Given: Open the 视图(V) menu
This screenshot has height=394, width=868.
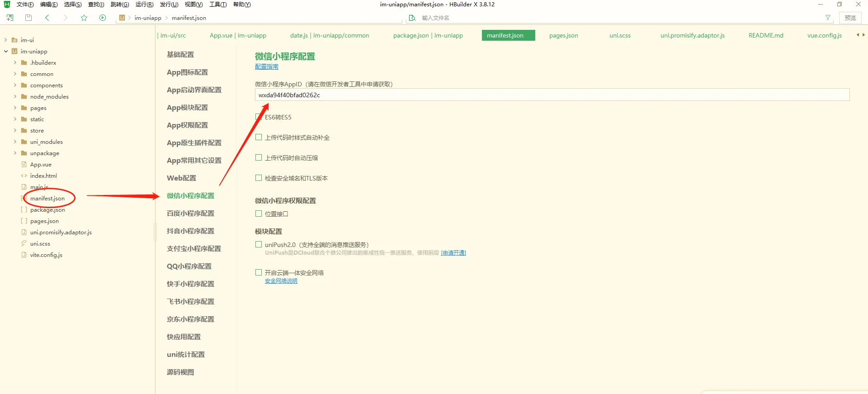Looking at the screenshot, I should click(x=193, y=5).
